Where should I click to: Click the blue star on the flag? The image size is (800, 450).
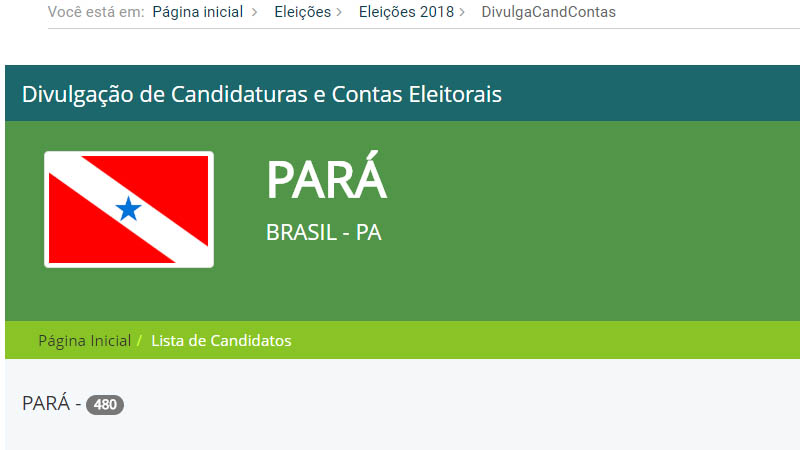tap(128, 209)
